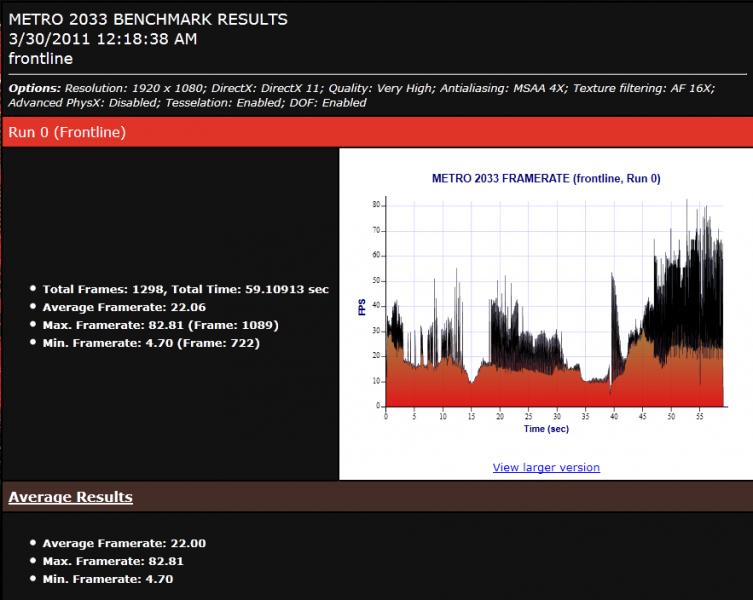
Task: Click the chart title METRO 2033 FRAMERATE
Action: (546, 179)
